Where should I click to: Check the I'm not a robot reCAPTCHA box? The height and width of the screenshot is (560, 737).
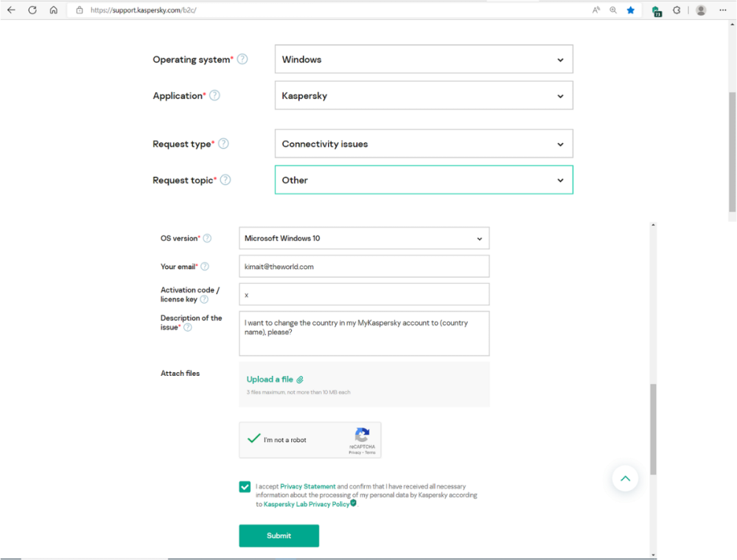(254, 439)
